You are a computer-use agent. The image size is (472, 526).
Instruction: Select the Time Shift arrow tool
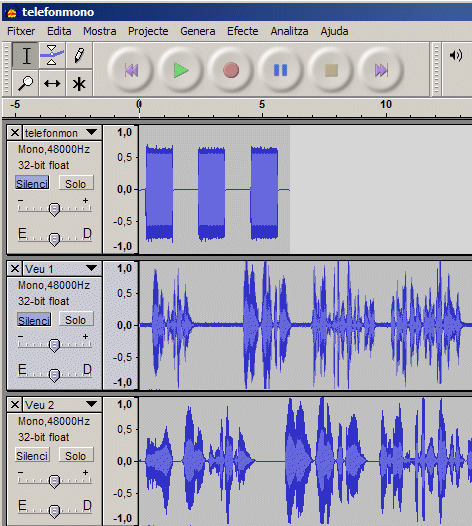(52, 83)
